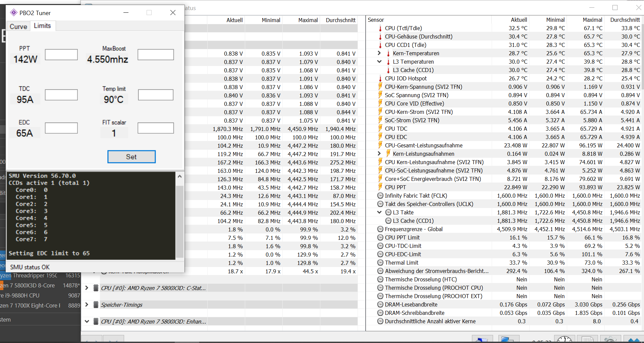Click the lightning icon for CPU Core VID
Image resolution: width=644 pixels, height=343 pixels.
click(380, 104)
